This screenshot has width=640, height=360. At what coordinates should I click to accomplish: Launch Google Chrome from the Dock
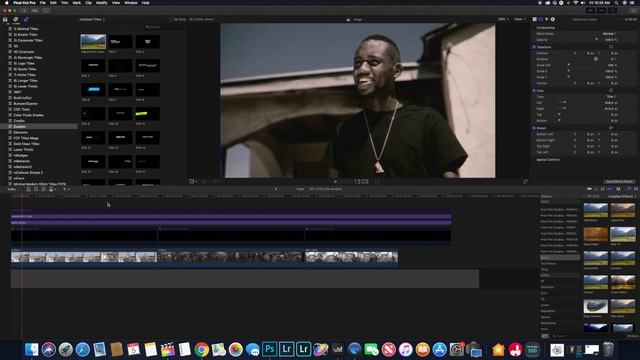pyautogui.click(x=201, y=349)
